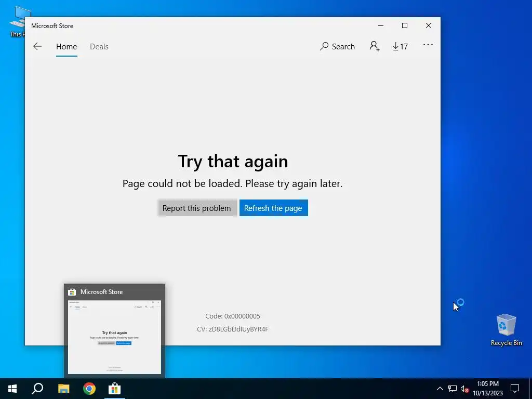
Task: Select the error code 0x00000005 text
Action: [x=233, y=316]
